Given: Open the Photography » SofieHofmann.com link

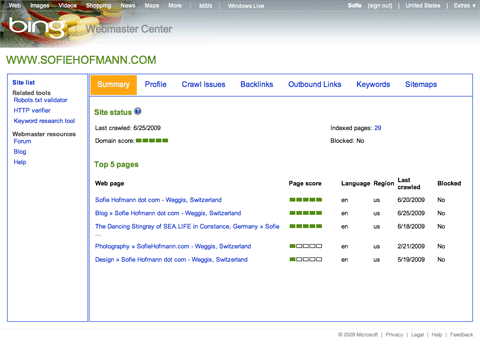Looking at the screenshot, I should click(x=173, y=246).
